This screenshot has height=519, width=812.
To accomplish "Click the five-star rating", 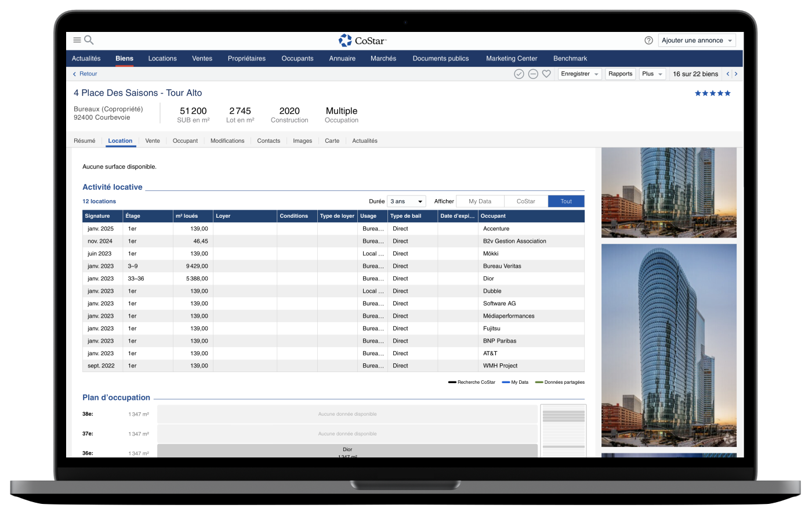I will [x=712, y=93].
